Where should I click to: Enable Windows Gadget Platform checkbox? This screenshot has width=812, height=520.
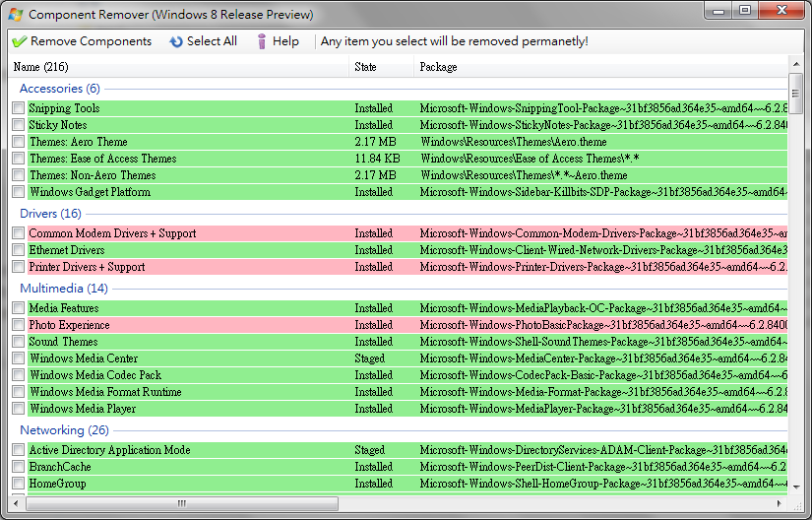[x=19, y=192]
